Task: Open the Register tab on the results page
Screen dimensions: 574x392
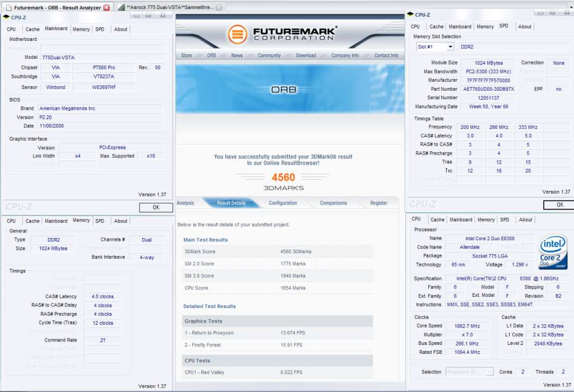Action: coord(379,203)
